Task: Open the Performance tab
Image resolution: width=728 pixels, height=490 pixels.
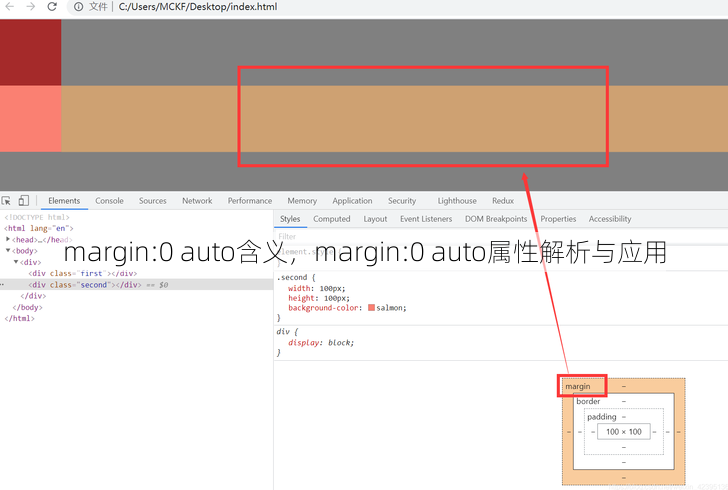Action: point(250,201)
